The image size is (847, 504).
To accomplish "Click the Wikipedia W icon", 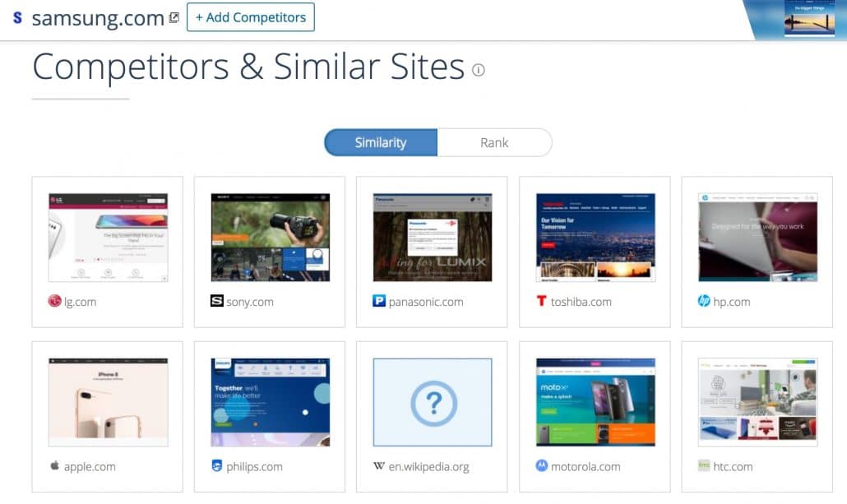I will (378, 465).
